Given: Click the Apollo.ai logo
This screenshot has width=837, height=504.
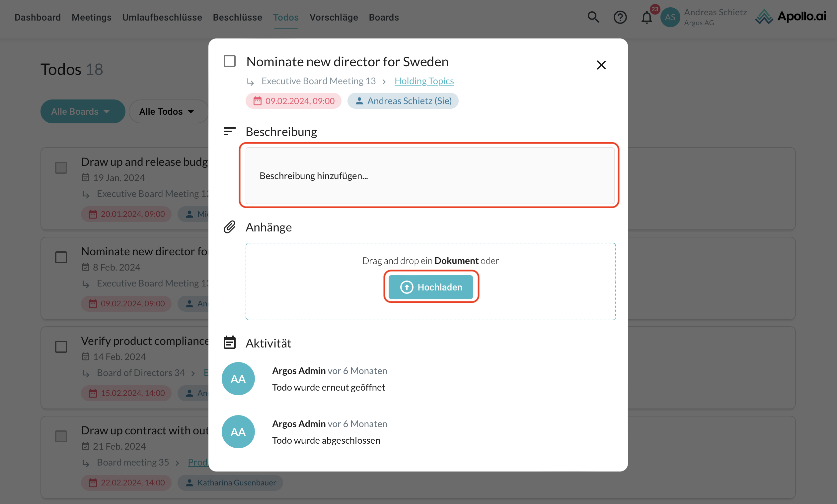Looking at the screenshot, I should coord(791,16).
